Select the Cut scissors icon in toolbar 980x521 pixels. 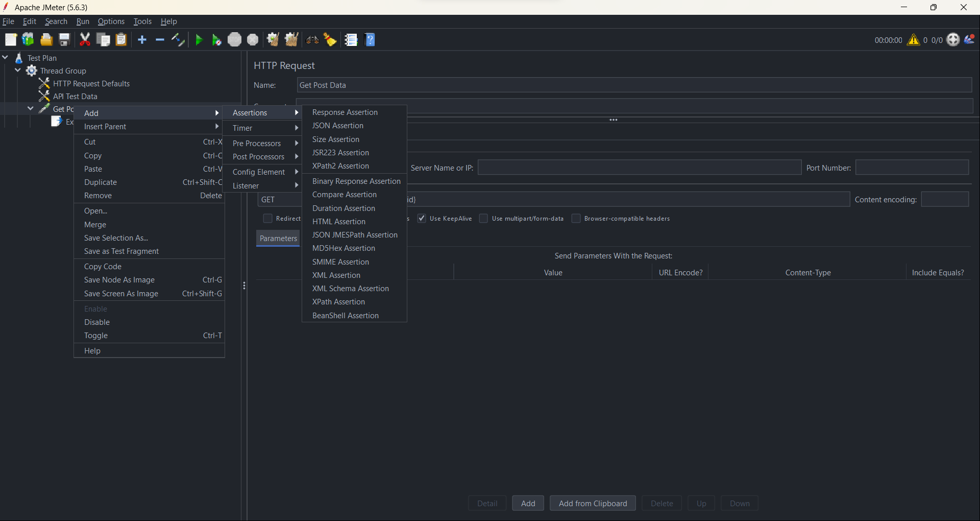click(85, 39)
